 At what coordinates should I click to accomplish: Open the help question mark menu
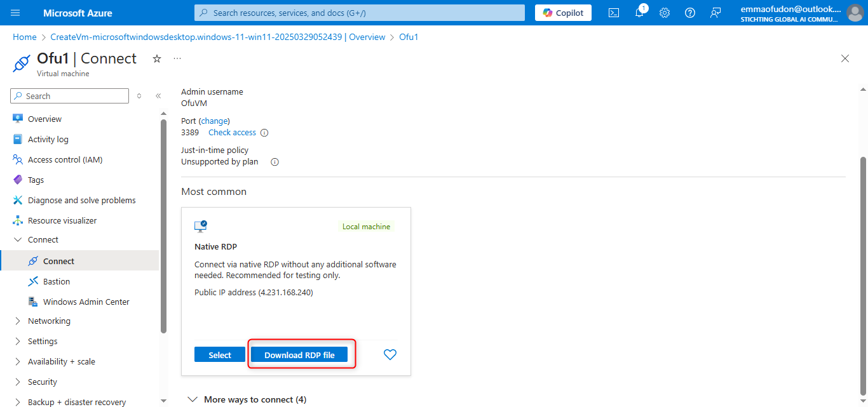(690, 13)
